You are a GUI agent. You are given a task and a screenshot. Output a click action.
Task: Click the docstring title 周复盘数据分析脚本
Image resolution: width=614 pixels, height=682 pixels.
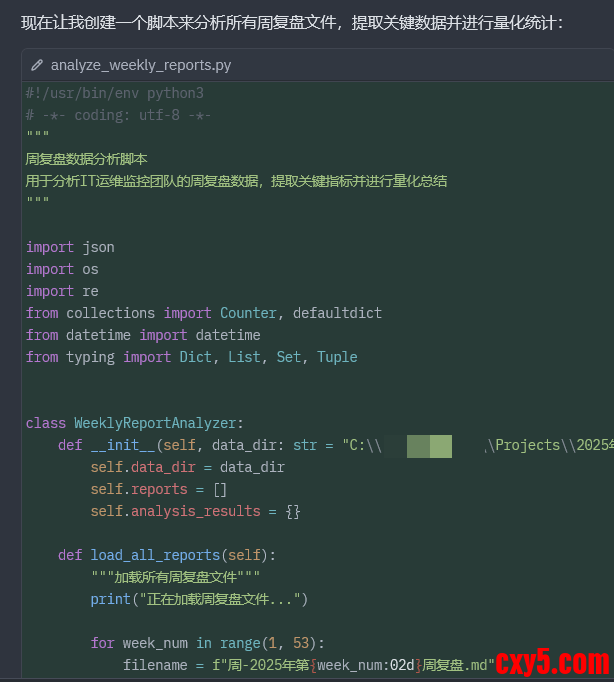pyautogui.click(x=87, y=159)
